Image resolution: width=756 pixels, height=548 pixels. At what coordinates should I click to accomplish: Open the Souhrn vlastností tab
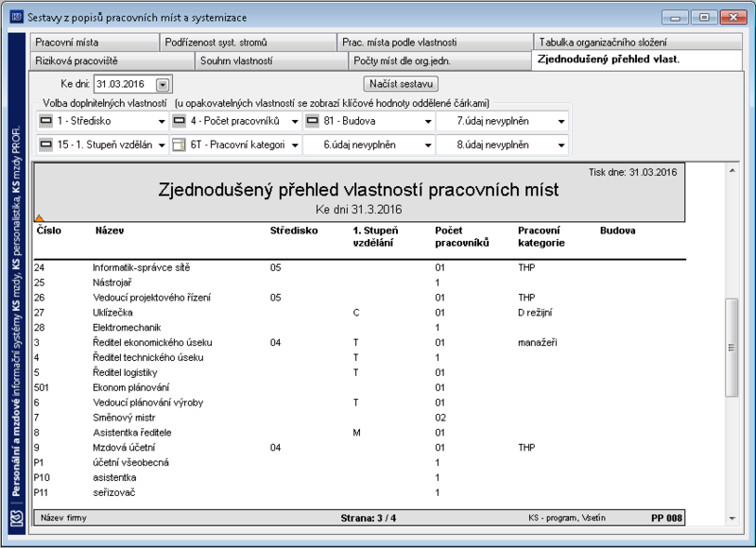pyautogui.click(x=271, y=61)
